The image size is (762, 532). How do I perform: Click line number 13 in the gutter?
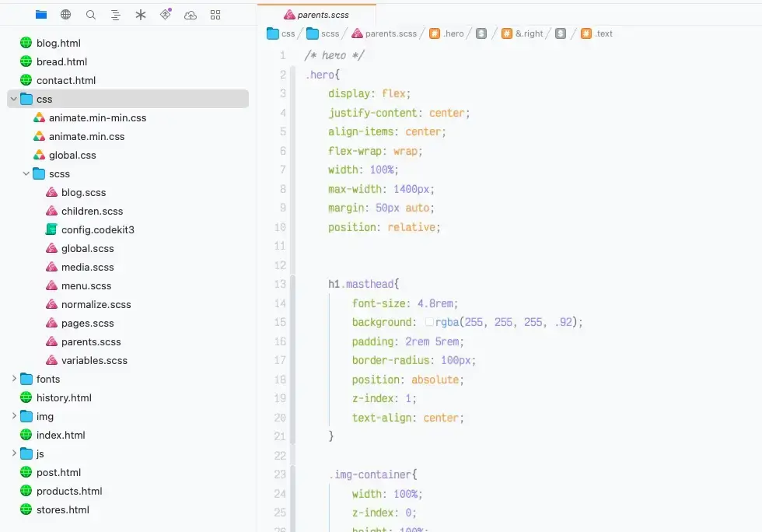280,284
